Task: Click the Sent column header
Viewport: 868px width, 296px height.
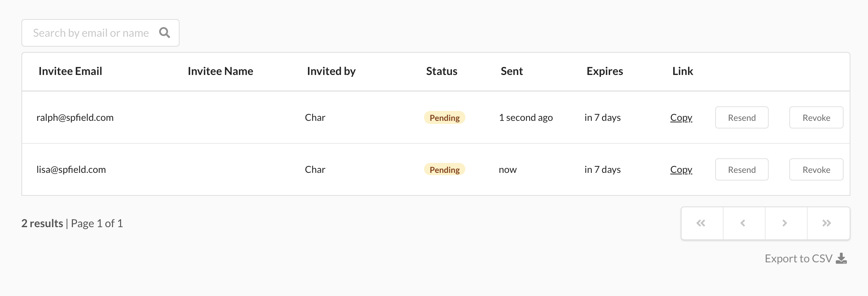Action: coord(512,71)
